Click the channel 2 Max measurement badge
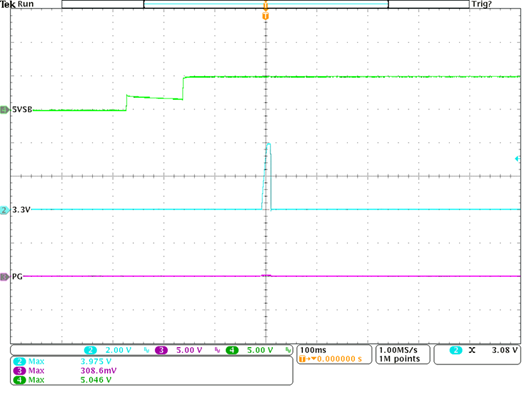The width and height of the screenshot is (522, 395). click(19, 361)
